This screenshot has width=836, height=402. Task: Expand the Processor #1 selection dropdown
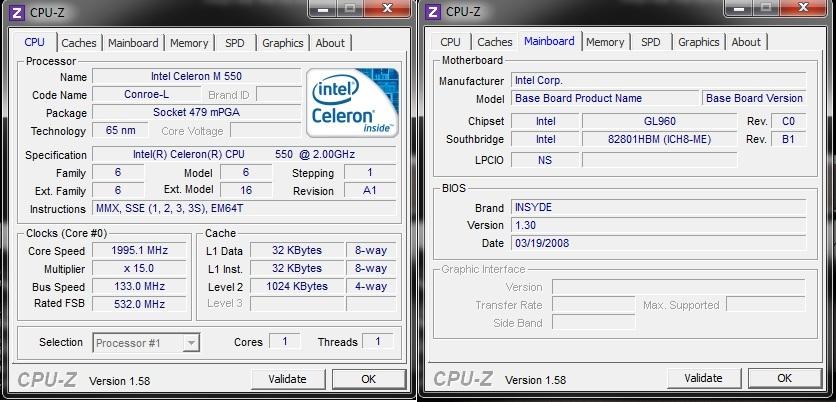191,343
